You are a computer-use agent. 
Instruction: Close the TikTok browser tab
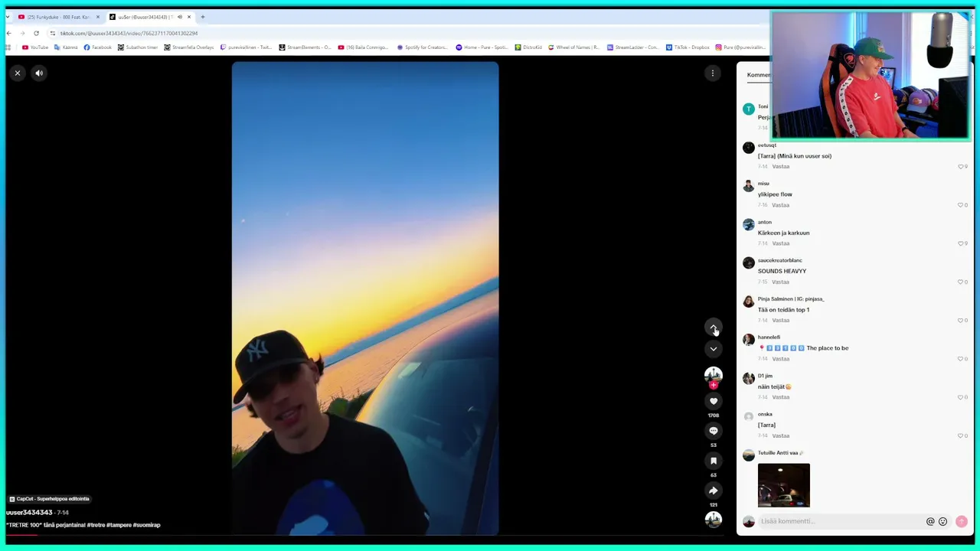189,17
